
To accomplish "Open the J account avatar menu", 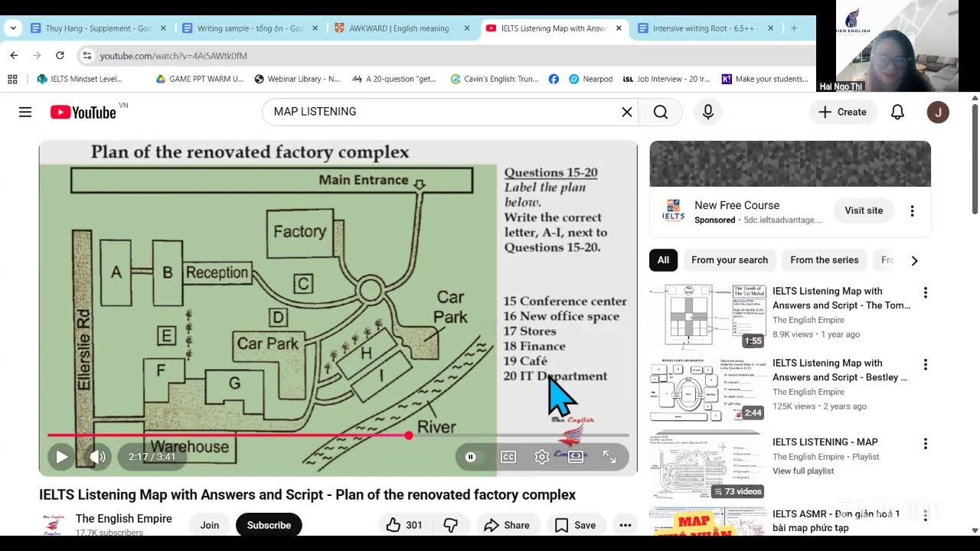I will (x=938, y=112).
